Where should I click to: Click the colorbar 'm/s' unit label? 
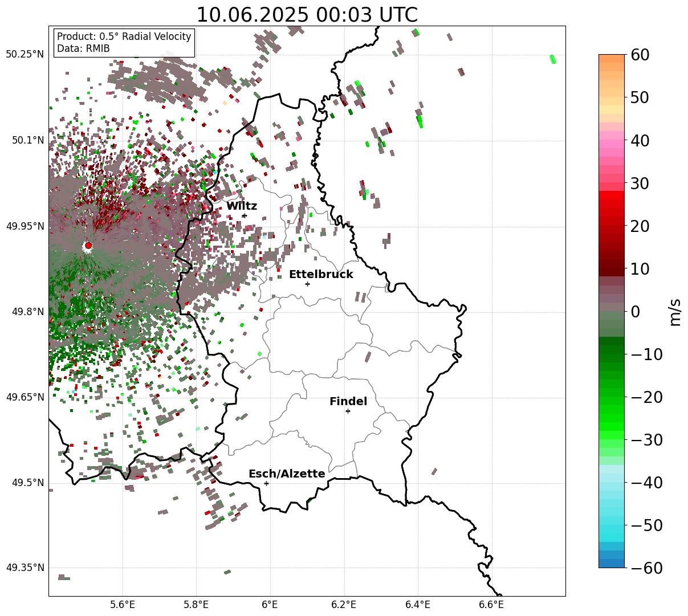coord(676,311)
